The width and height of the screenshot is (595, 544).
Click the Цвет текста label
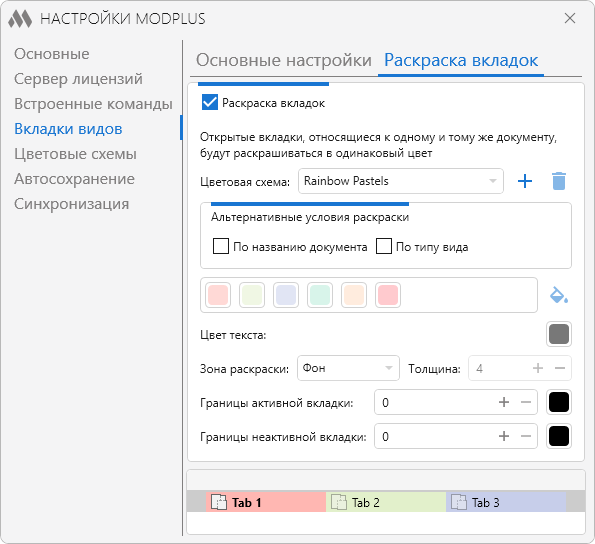233,335
